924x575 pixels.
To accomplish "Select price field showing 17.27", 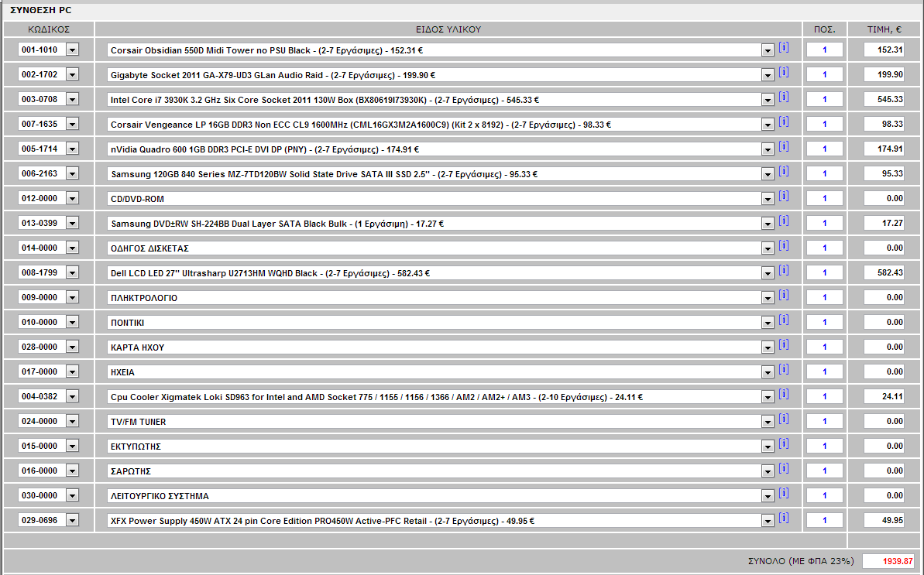I will click(884, 223).
